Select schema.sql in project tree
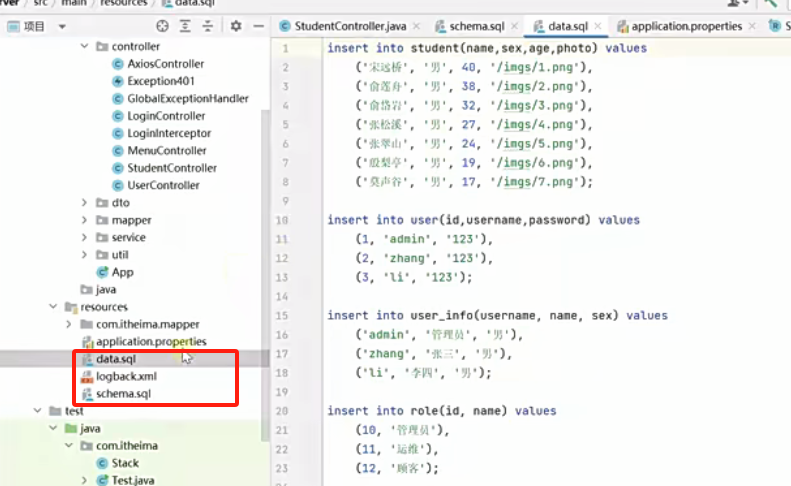 pos(123,393)
